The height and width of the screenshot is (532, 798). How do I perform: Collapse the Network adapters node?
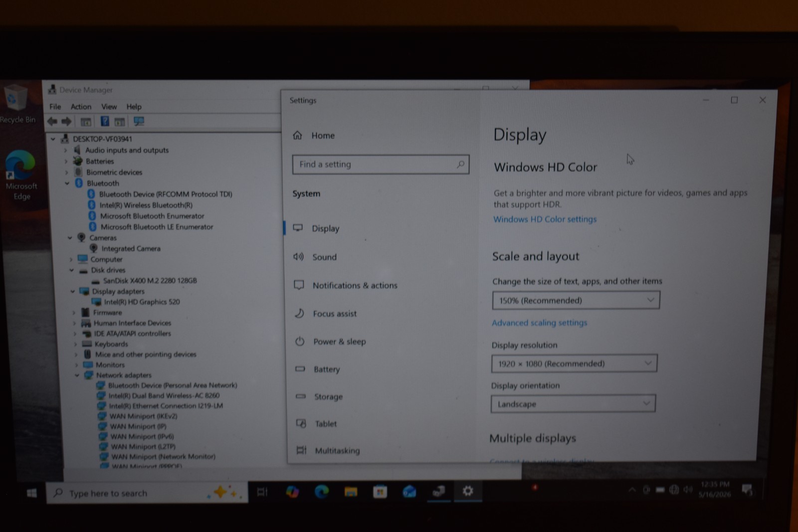pyautogui.click(x=77, y=375)
